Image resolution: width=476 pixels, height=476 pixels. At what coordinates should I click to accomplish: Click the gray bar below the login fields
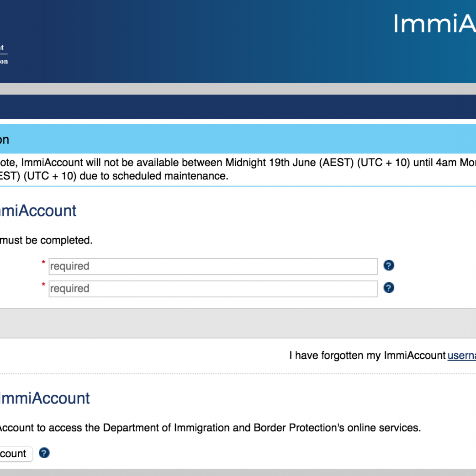(x=238, y=323)
